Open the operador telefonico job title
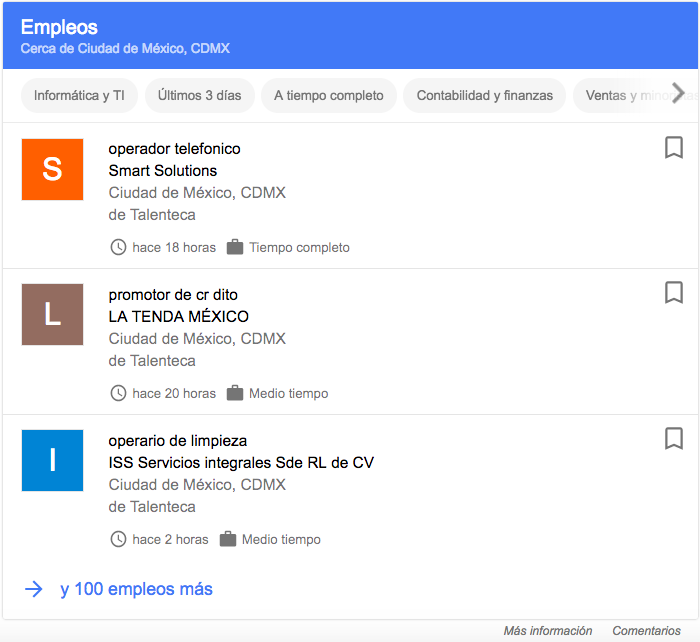 [x=175, y=149]
